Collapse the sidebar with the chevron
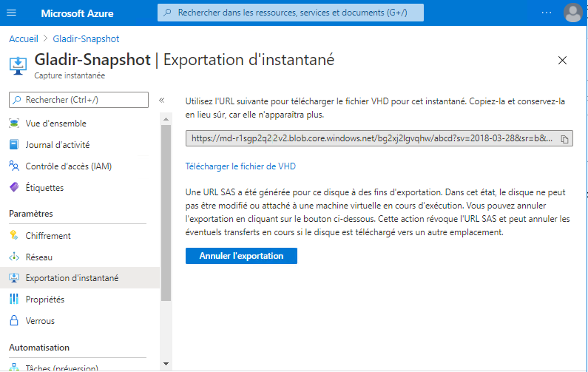This screenshot has height=372, width=588. (x=162, y=100)
